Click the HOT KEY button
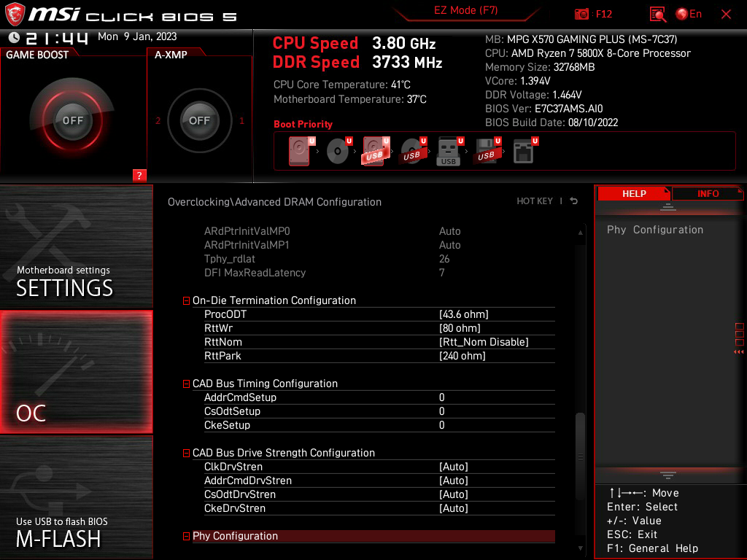 [x=535, y=201]
